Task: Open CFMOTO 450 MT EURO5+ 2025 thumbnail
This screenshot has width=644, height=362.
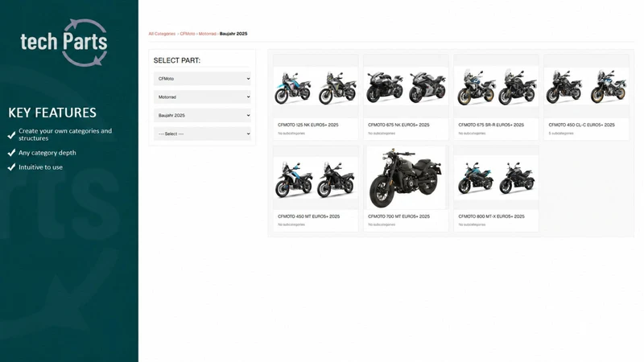Action: tap(316, 178)
